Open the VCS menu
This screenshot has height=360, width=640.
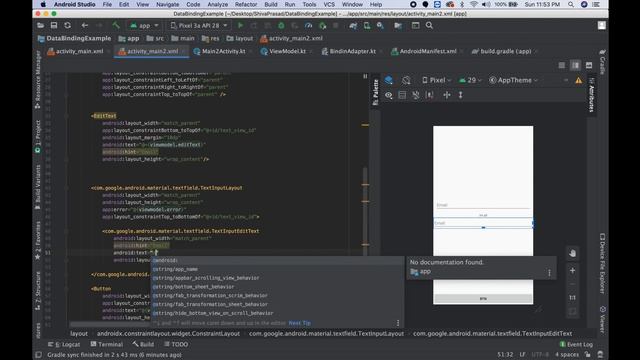[329, 4]
